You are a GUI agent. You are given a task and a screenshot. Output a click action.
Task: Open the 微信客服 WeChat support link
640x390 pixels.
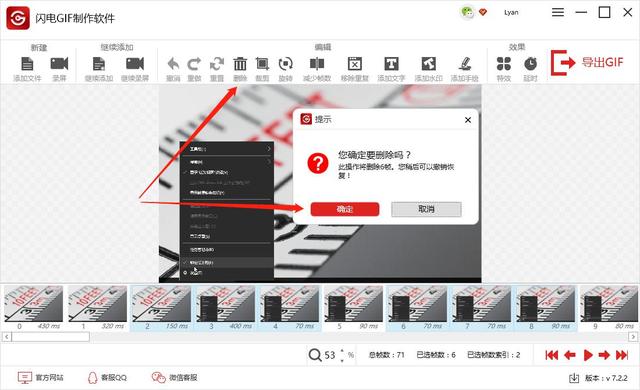pos(174,378)
